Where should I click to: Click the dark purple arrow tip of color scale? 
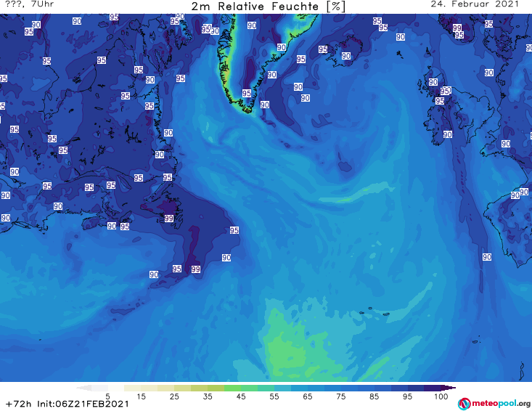pyautogui.click(x=449, y=388)
